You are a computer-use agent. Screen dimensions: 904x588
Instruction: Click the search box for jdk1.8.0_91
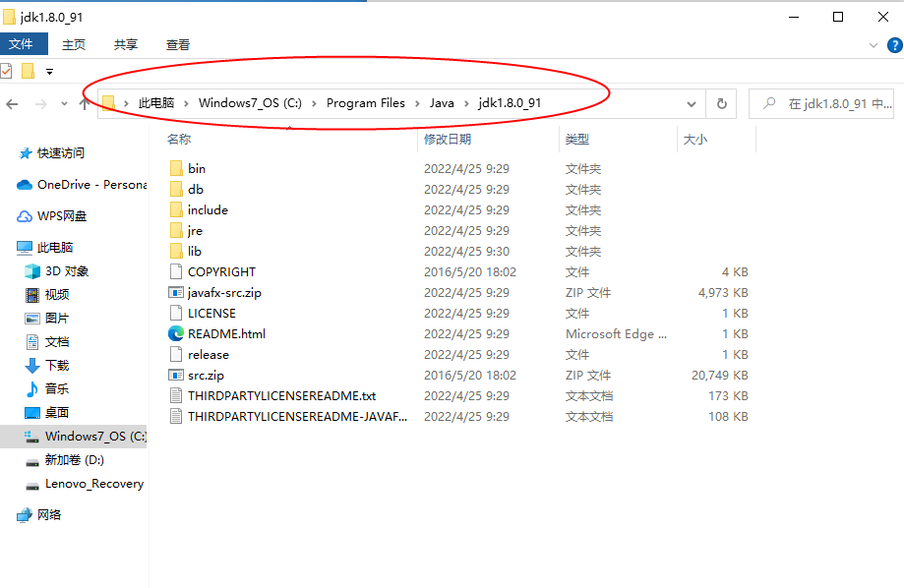[x=821, y=104]
